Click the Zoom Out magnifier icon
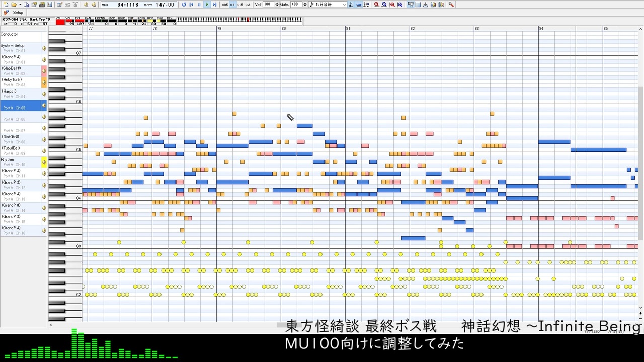Image resolution: width=644 pixels, height=362 pixels. click(x=384, y=4)
